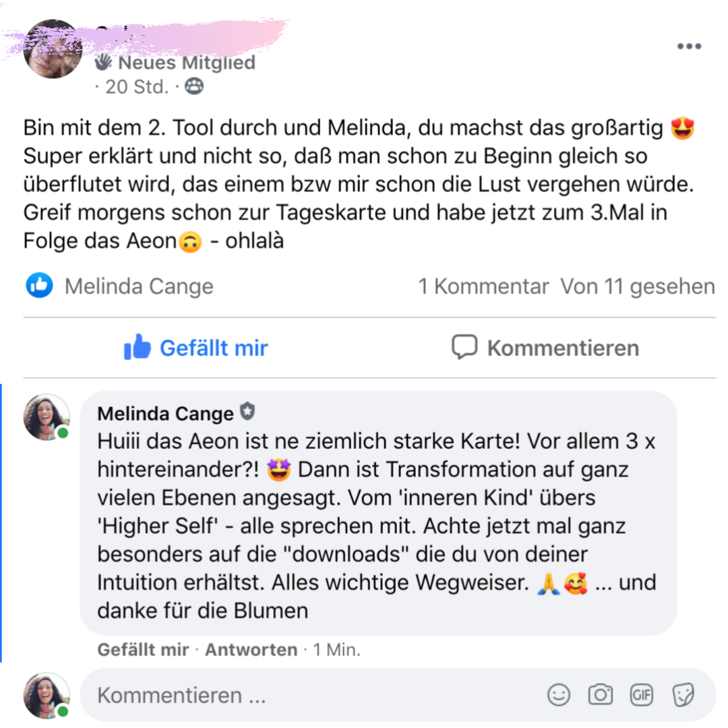Open Melinda Cange name in reactions list

click(x=139, y=286)
